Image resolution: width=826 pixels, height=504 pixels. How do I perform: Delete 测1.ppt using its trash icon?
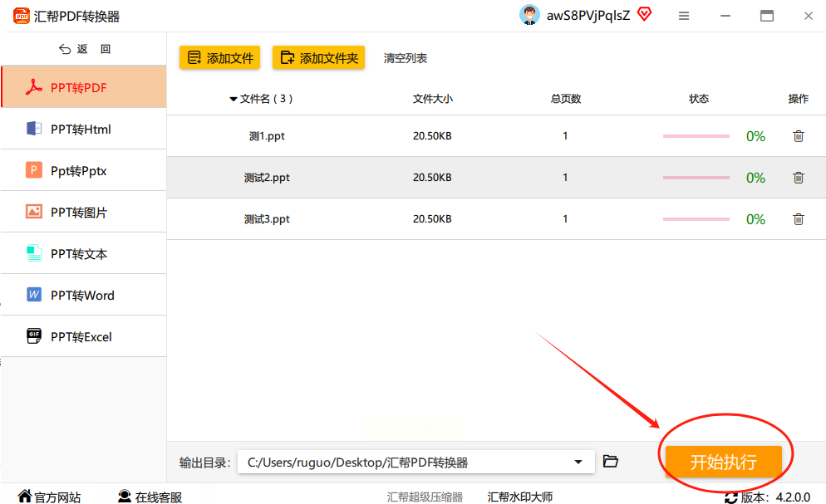pos(798,135)
